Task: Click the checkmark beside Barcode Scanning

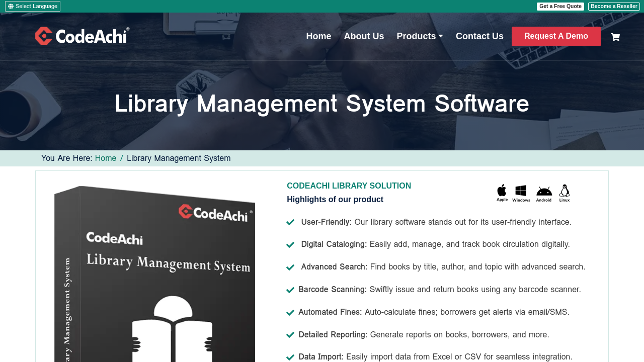Action: point(290,290)
